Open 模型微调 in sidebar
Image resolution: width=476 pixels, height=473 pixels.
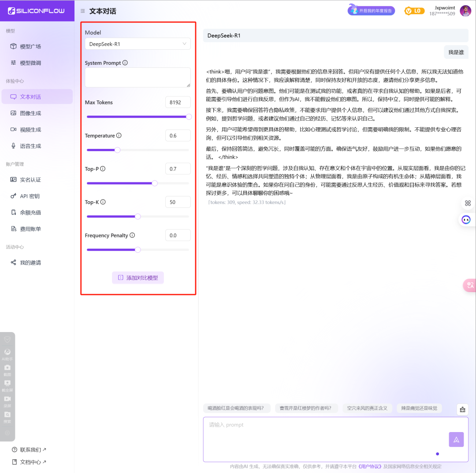[37, 63]
